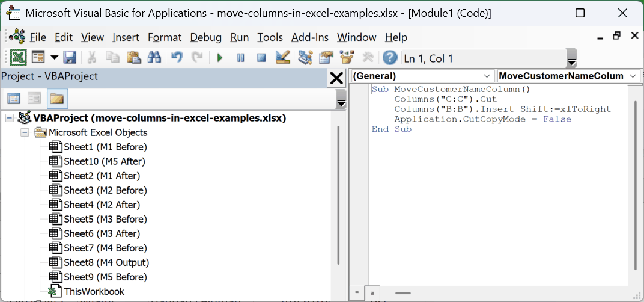Image resolution: width=644 pixels, height=302 pixels.
Task: Open the Object Browser icon
Action: click(x=347, y=57)
